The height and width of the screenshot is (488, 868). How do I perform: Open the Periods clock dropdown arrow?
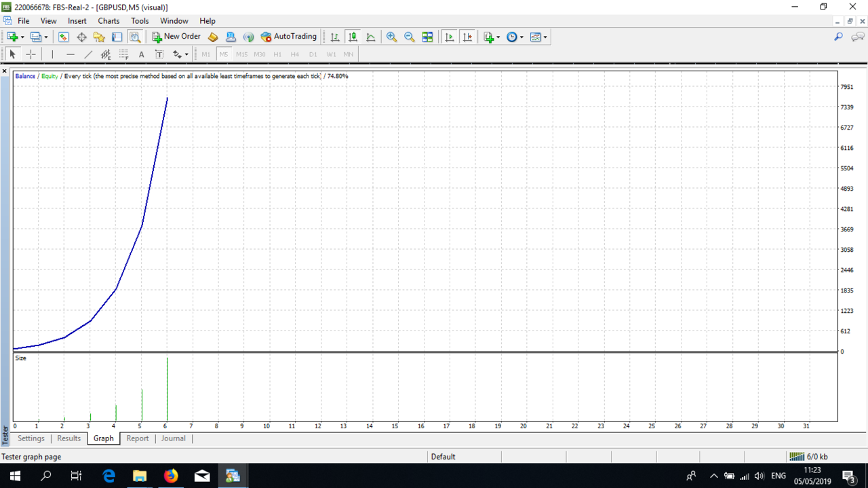point(521,37)
